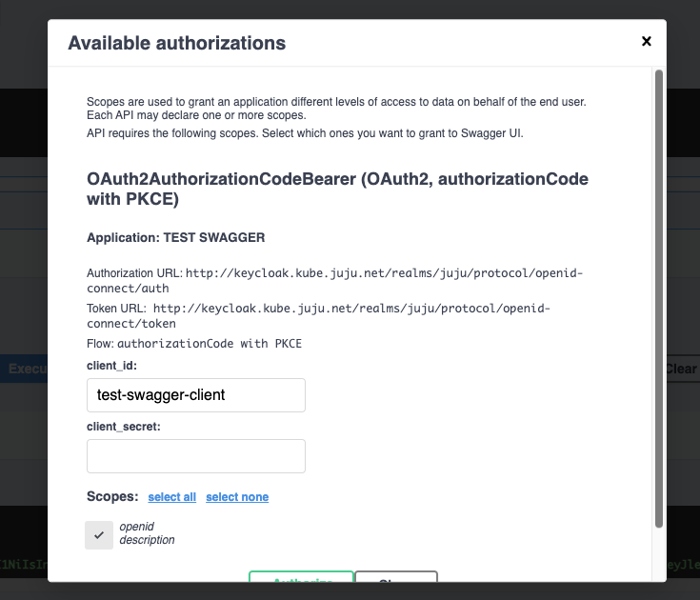Click the partially visible Close button beside Authorize
This screenshot has width=700, height=600.
tap(396, 576)
